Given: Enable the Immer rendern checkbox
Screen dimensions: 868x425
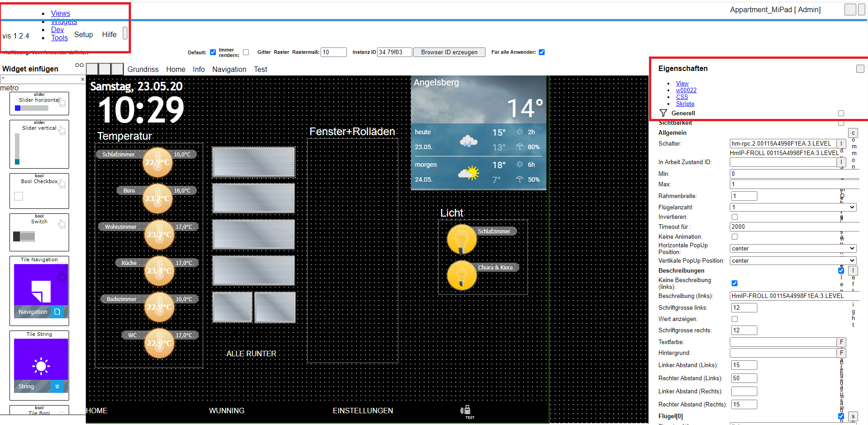Looking at the screenshot, I should [246, 52].
